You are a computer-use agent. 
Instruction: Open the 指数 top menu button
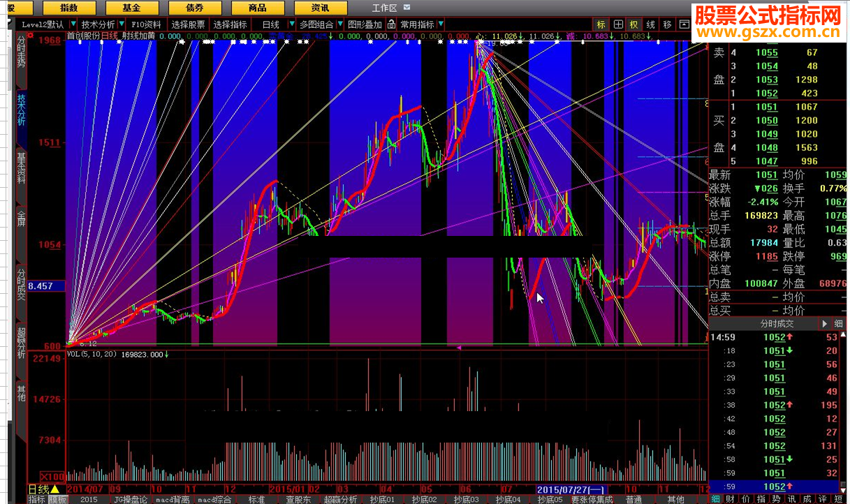[69, 8]
